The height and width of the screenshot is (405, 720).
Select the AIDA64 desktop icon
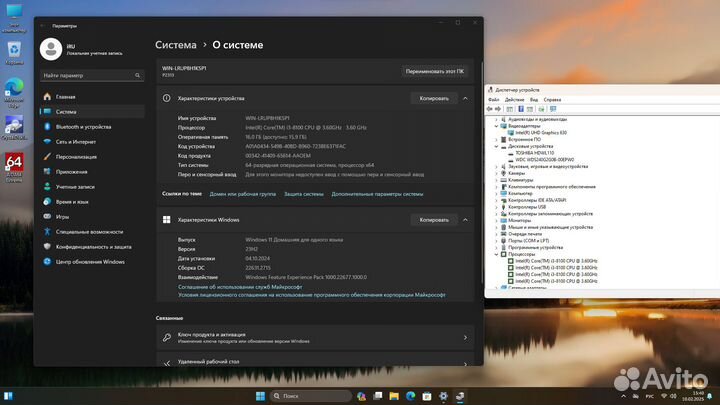click(x=14, y=168)
